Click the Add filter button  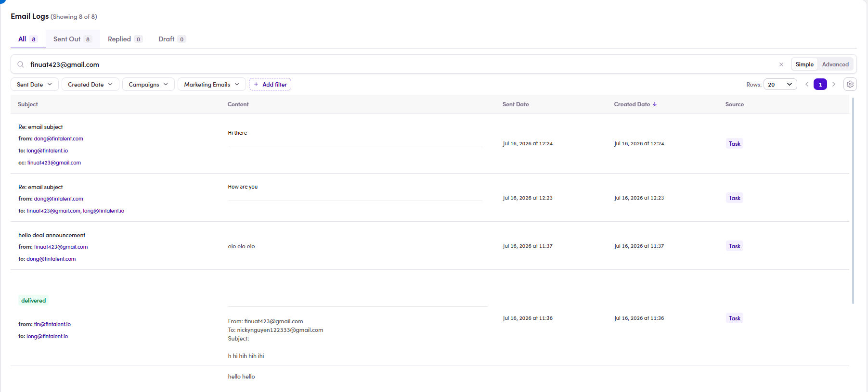pyautogui.click(x=270, y=84)
